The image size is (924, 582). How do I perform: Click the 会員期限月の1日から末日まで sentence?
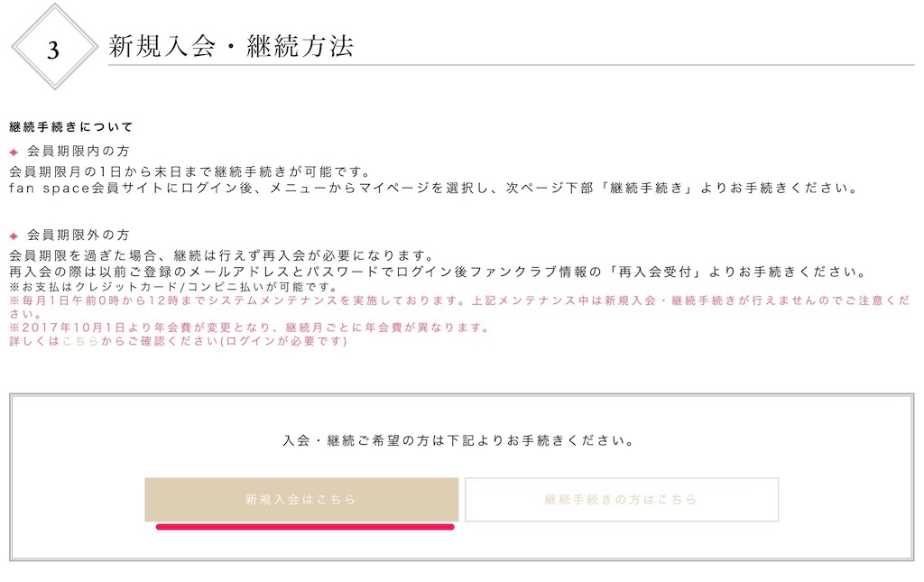191,172
